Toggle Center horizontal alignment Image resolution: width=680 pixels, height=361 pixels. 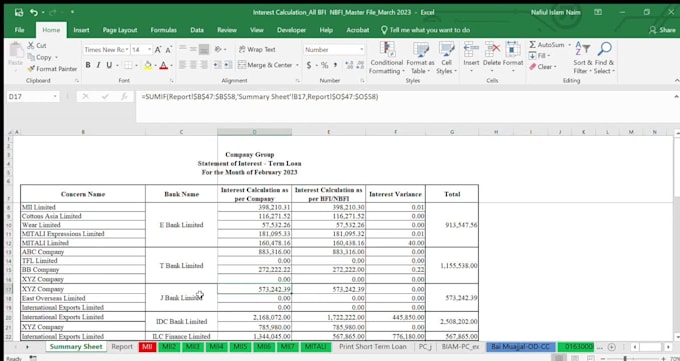[193, 65]
